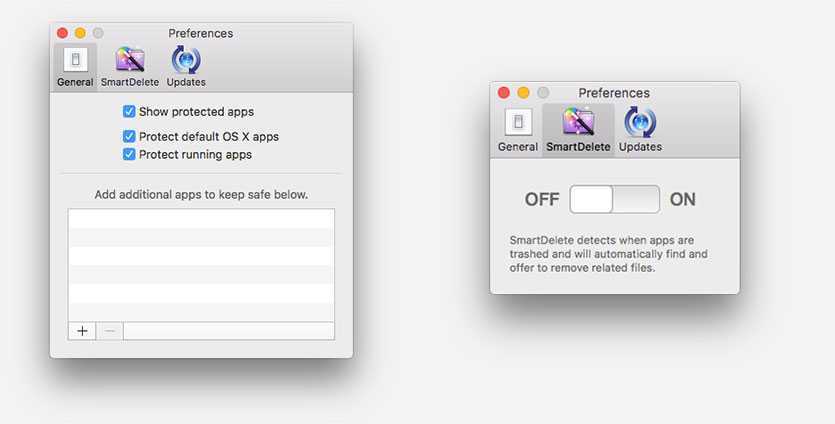Select General icon in right Preferences window

tap(517, 123)
